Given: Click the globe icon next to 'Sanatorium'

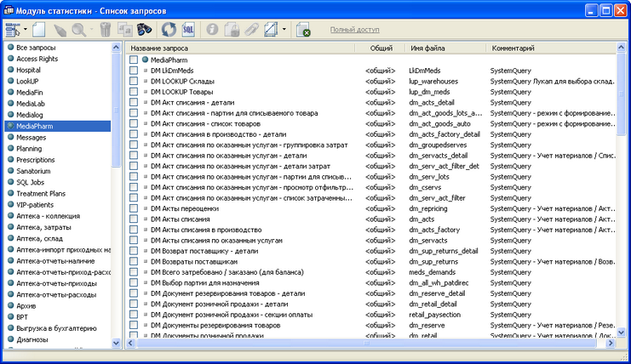Looking at the screenshot, I should point(11,171).
